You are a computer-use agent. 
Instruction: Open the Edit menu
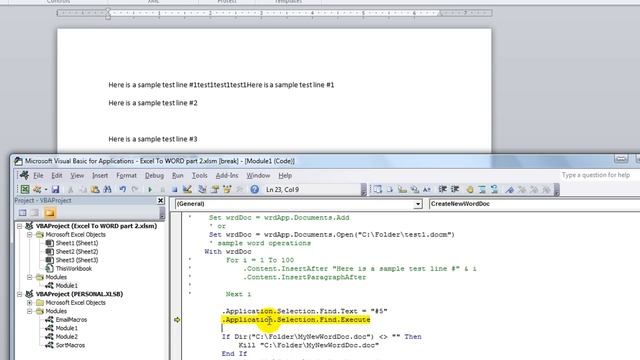point(57,176)
